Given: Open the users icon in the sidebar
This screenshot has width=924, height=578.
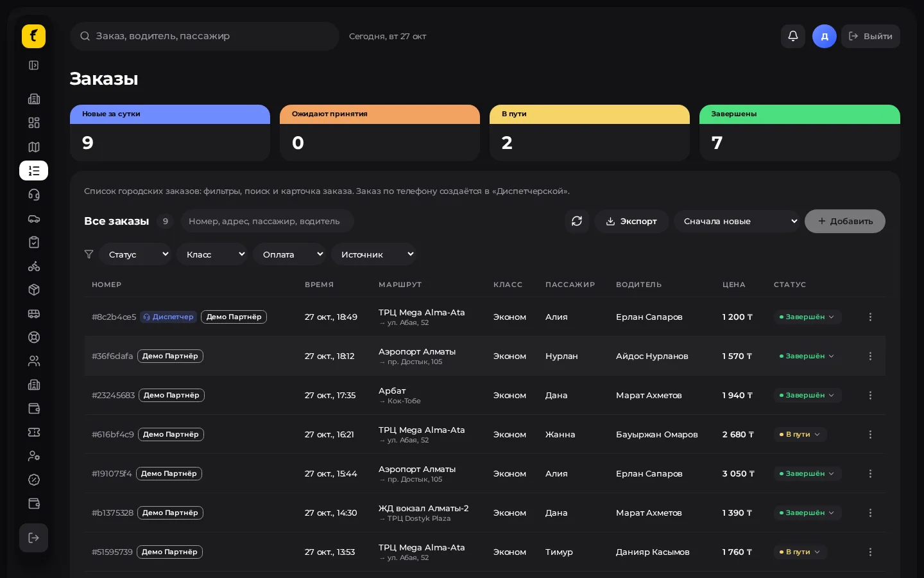Looking at the screenshot, I should [34, 361].
